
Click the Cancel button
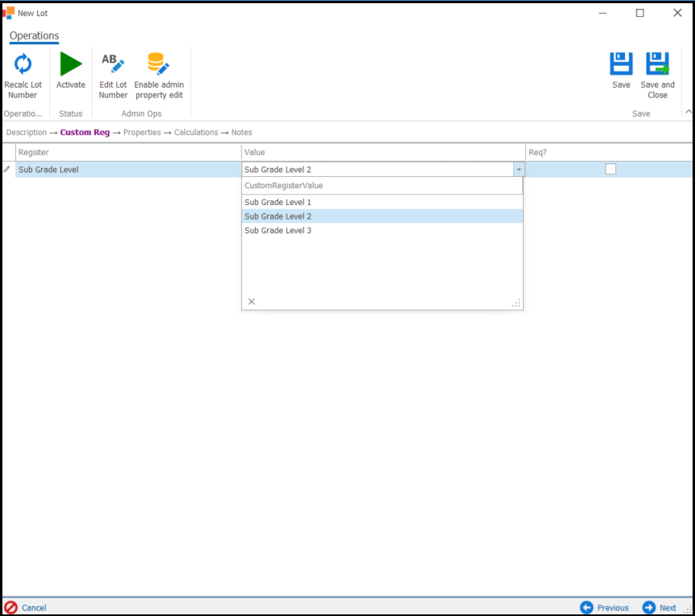26,607
